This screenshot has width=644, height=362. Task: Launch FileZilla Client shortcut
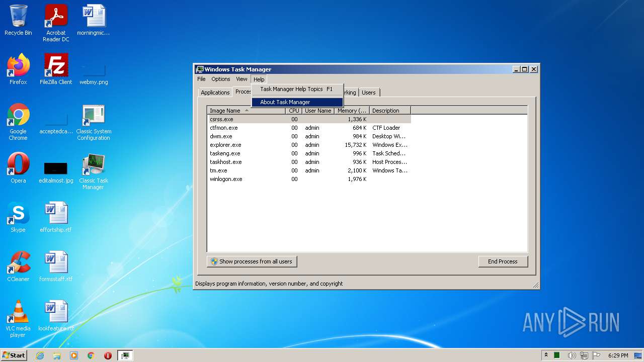[56, 69]
